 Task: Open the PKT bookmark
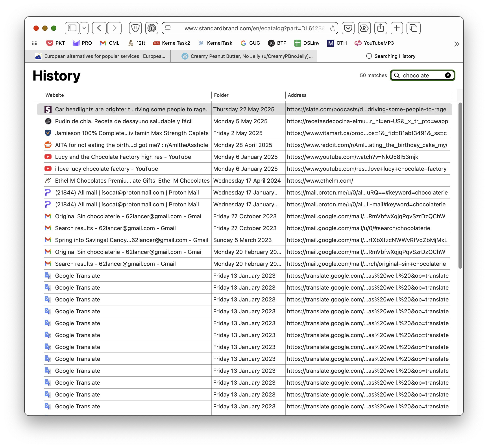coord(55,43)
